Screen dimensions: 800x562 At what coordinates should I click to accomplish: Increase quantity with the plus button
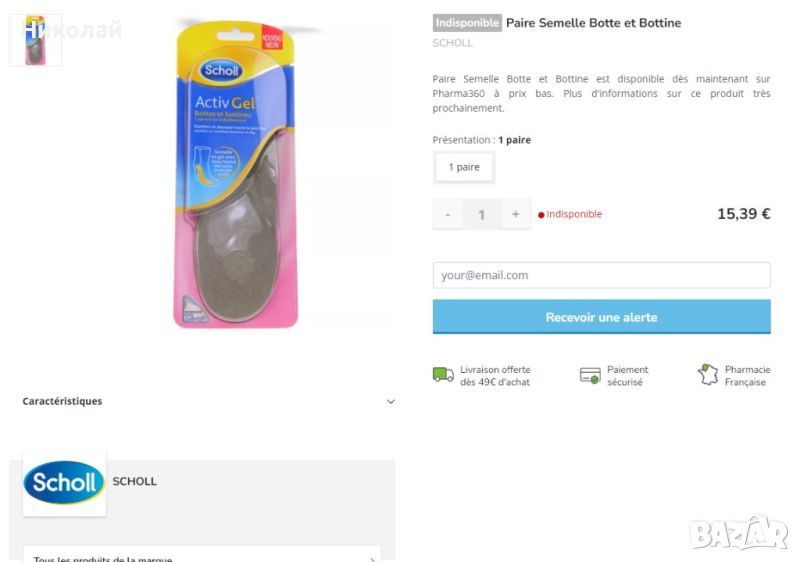pos(515,214)
